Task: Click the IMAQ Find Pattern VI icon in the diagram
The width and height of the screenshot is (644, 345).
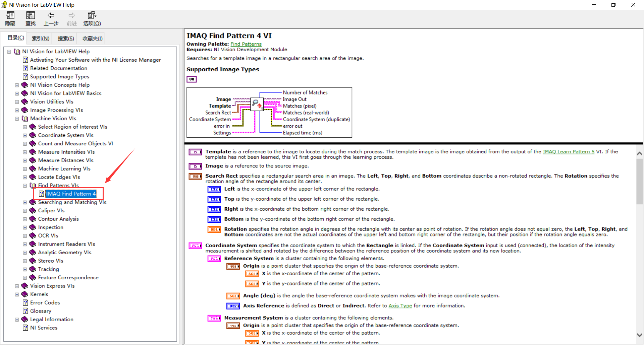Action: 257,104
